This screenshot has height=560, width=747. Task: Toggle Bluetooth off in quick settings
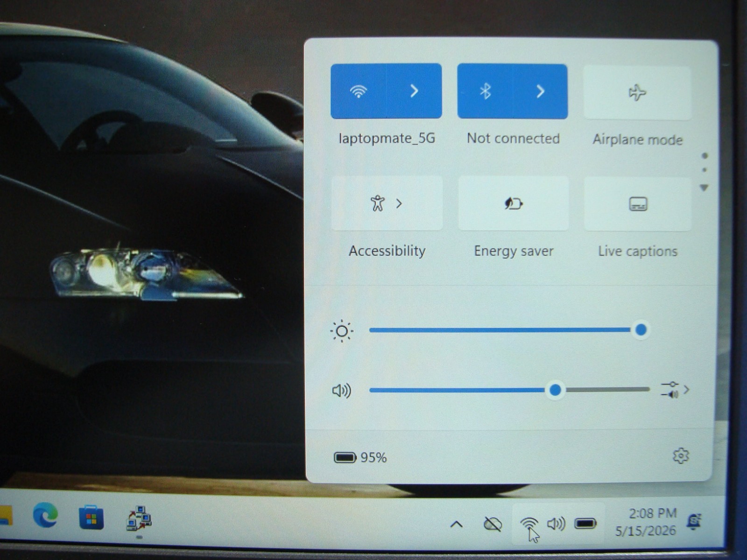pos(485,91)
